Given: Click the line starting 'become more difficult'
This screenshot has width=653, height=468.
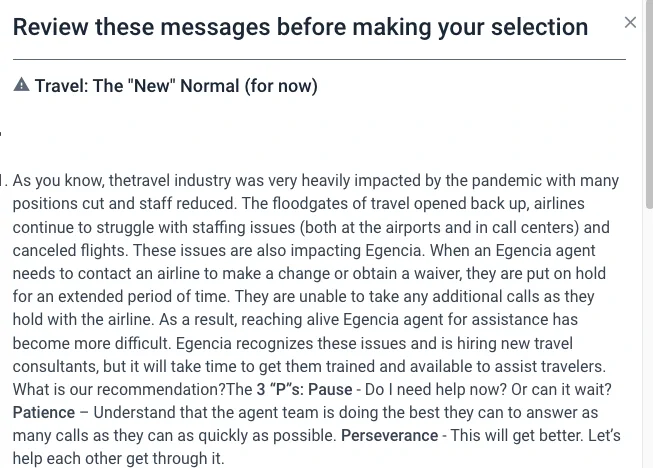Looking at the screenshot, I should pos(293,344).
